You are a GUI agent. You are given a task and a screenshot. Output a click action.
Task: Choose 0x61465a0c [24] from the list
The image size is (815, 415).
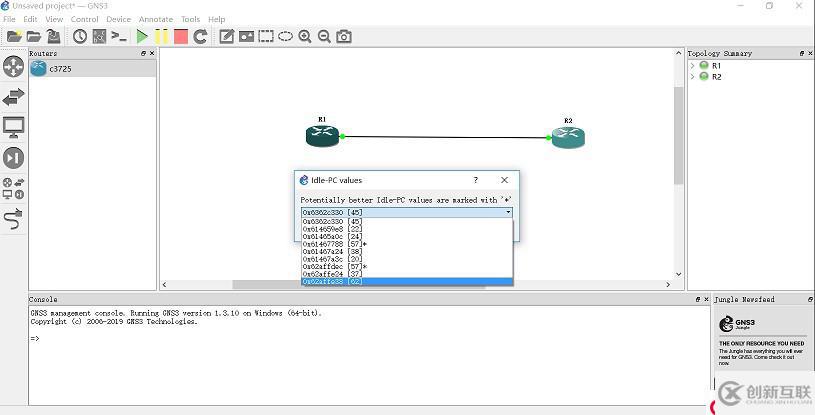tap(407, 236)
